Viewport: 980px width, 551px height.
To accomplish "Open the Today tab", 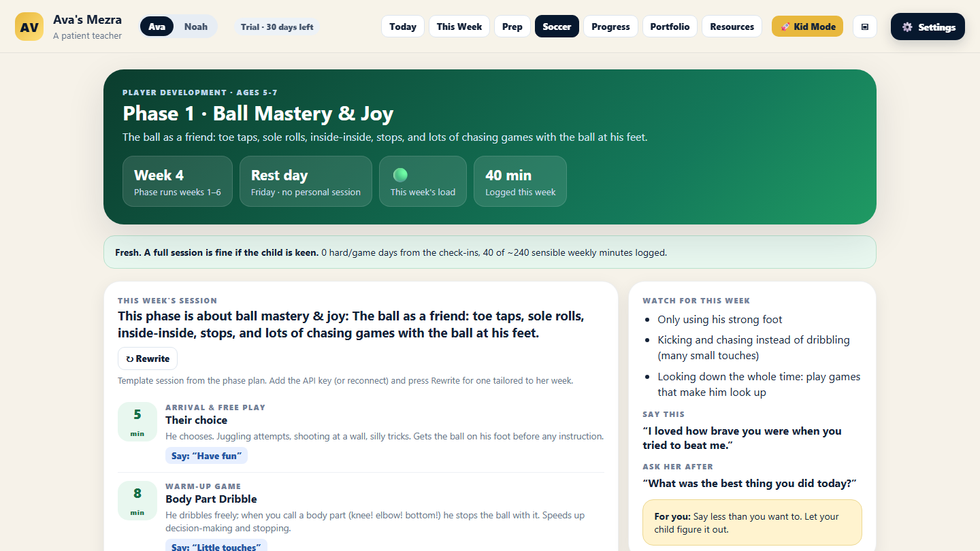I will coord(403,27).
